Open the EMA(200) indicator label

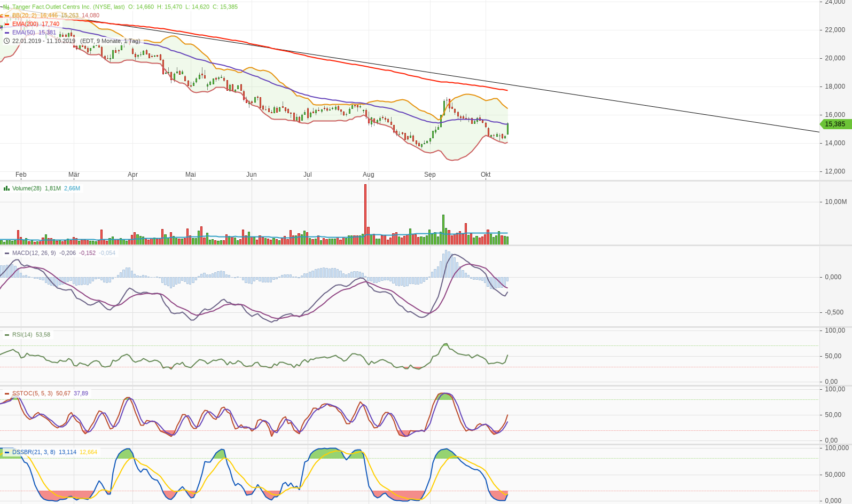coord(25,24)
